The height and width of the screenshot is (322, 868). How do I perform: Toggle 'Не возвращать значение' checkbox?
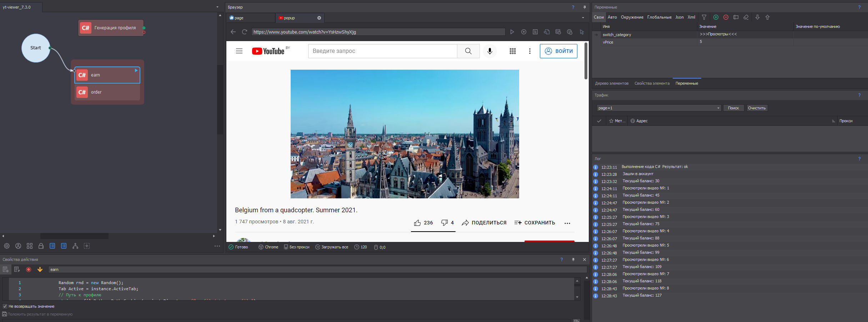(x=5, y=306)
